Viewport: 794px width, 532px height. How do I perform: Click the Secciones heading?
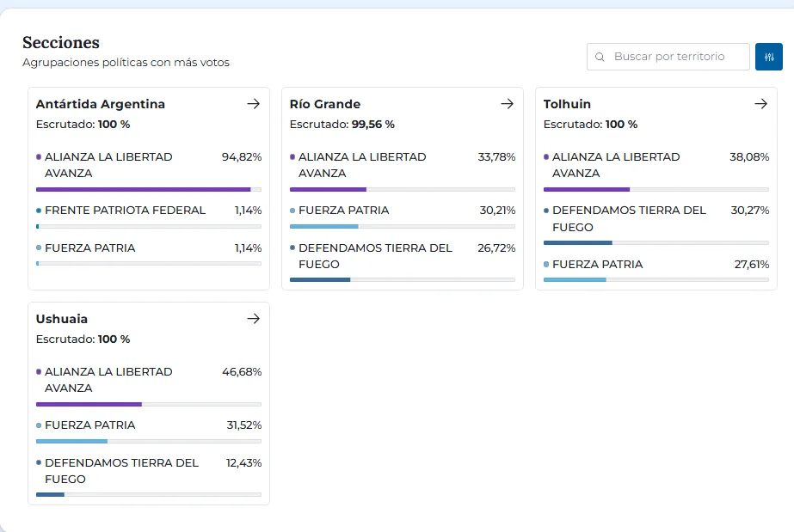(60, 43)
